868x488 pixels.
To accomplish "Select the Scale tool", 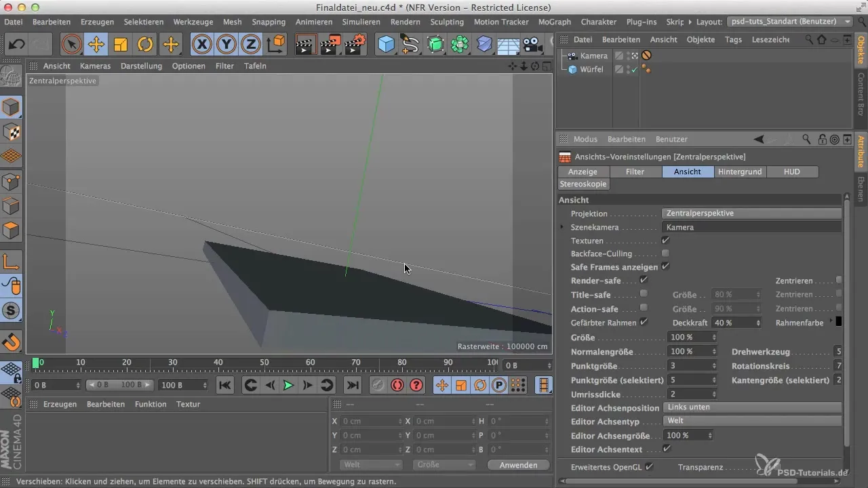I will (x=121, y=45).
